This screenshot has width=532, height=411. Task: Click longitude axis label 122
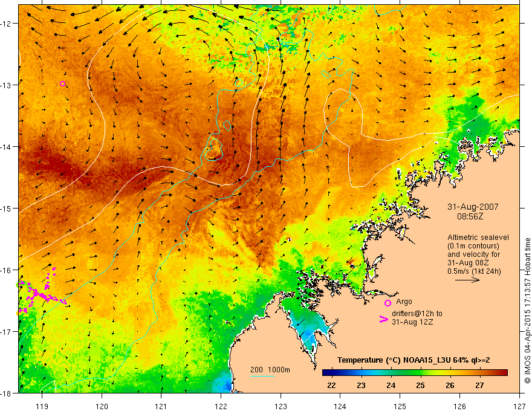[221, 406]
